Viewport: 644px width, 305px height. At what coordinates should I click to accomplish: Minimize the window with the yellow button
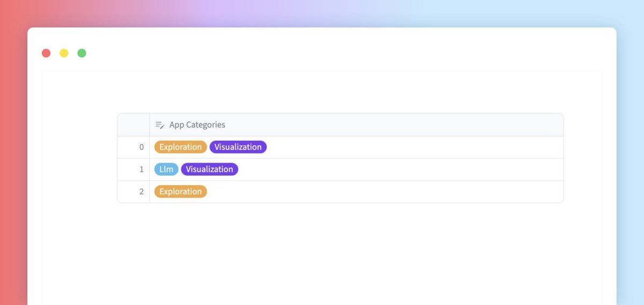(x=64, y=53)
